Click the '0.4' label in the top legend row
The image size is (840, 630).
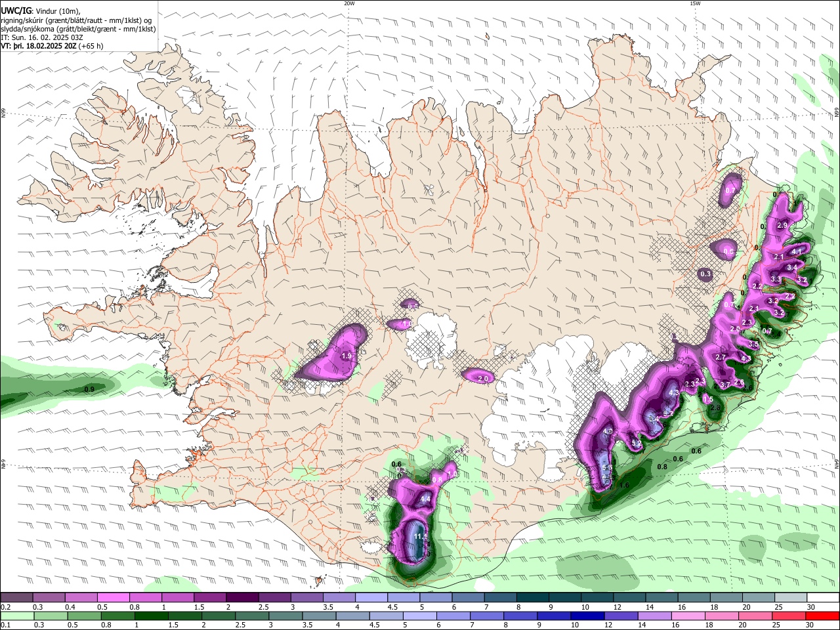70,607
